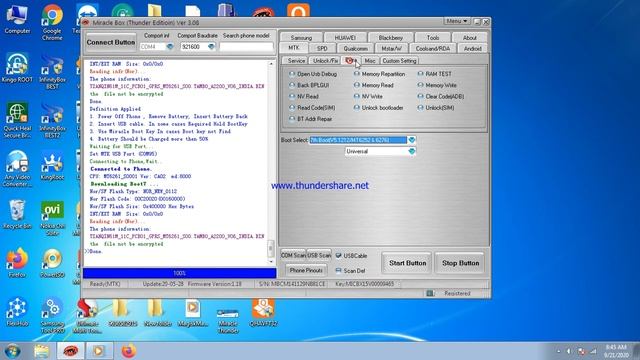
Task: Switch to the HUAWEI tab
Action: [x=345, y=38]
